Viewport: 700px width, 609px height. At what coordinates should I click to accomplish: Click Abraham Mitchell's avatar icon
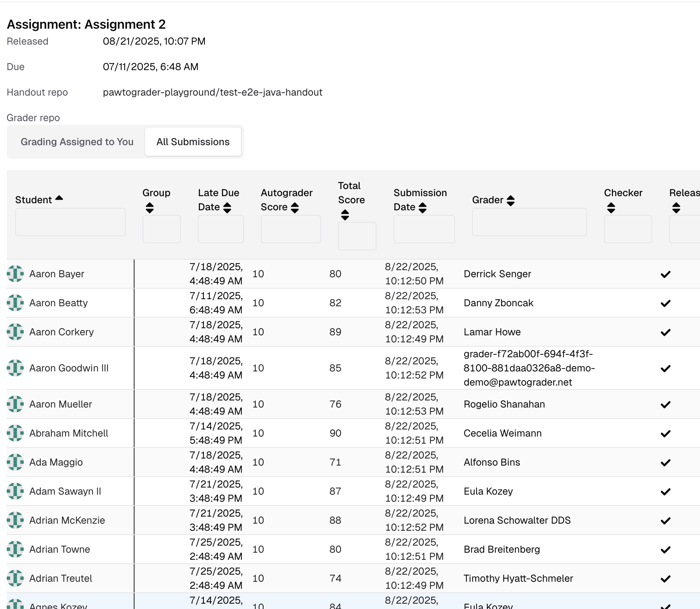(15, 433)
